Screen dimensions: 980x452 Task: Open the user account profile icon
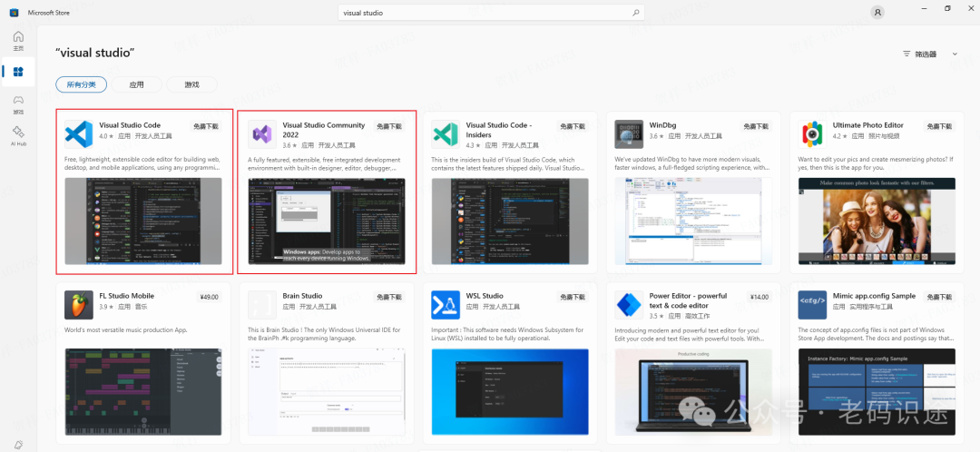coord(877,13)
